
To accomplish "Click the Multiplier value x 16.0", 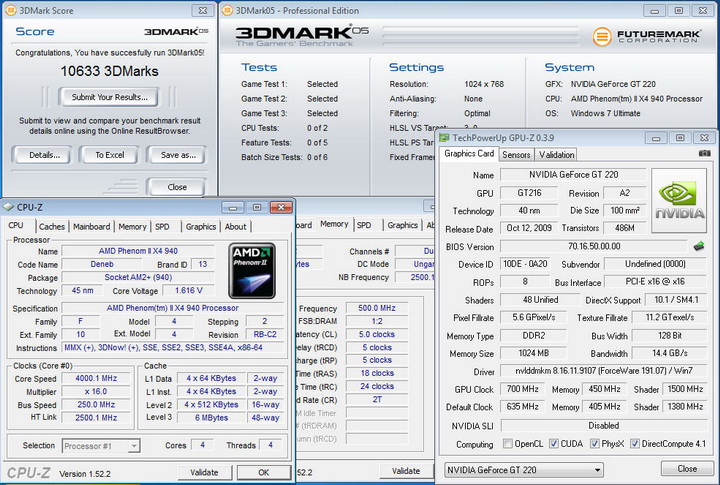I will click(96, 391).
